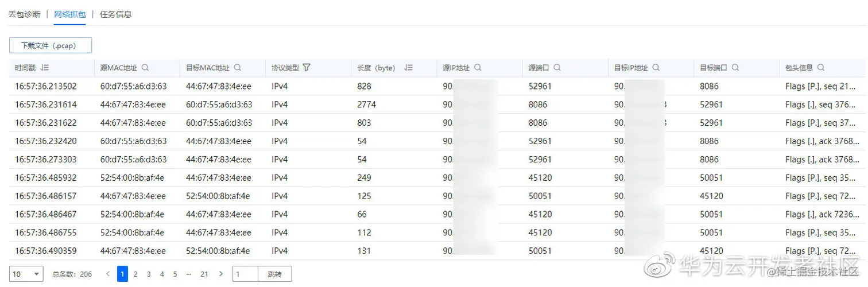Click length value 66
This screenshot has height=287, width=868.
pos(362,215)
